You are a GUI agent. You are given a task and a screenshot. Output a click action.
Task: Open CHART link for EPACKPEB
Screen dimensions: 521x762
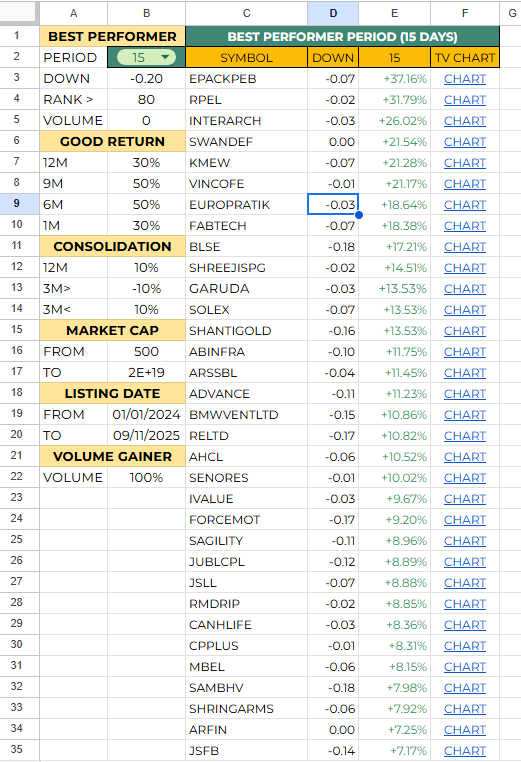465,79
